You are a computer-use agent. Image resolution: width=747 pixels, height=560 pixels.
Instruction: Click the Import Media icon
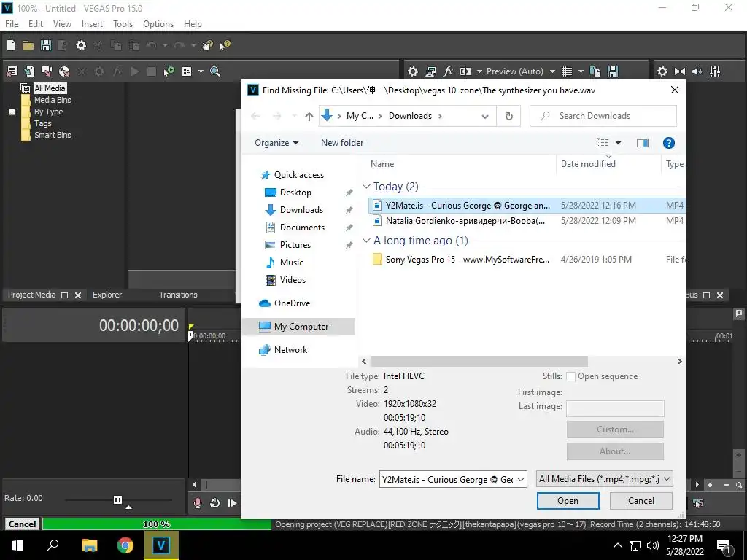(29, 71)
